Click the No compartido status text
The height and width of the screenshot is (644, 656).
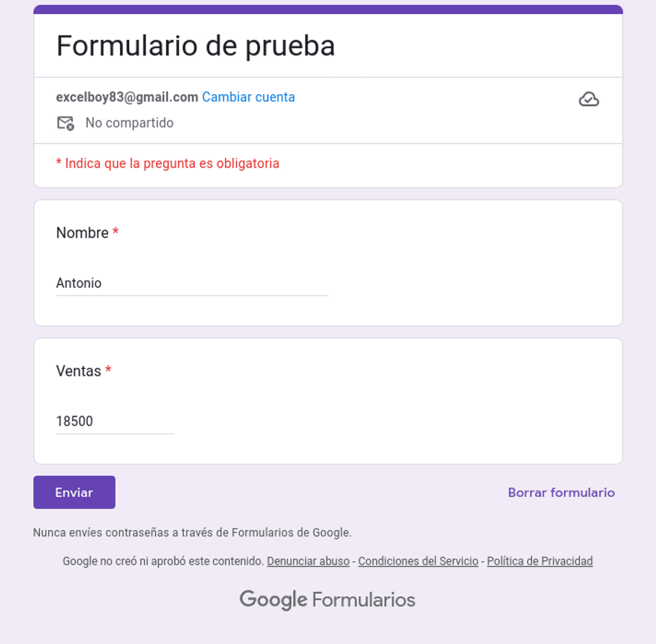tap(130, 123)
